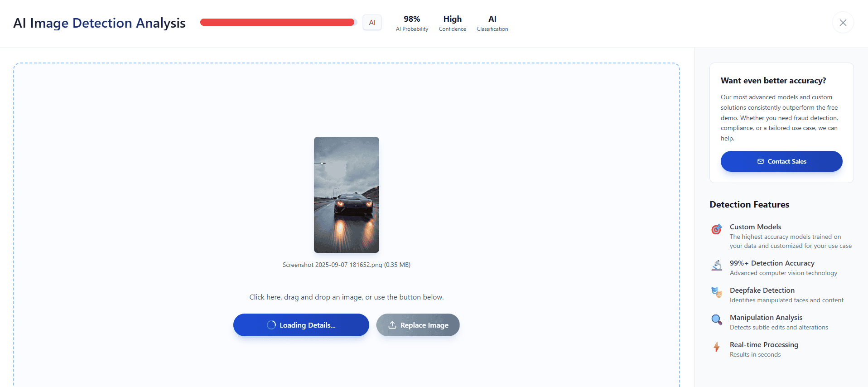
Task: Click the 'Deepfake Detection' feature title
Action: [x=762, y=290]
